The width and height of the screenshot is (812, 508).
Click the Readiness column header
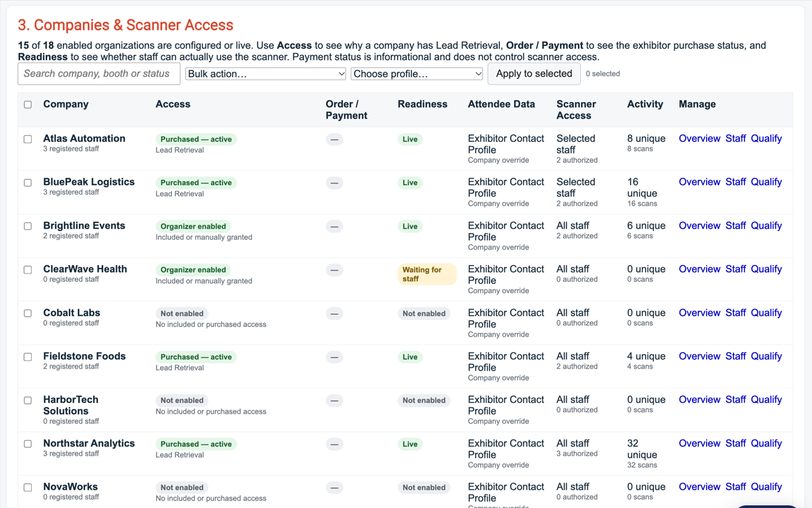click(x=422, y=104)
